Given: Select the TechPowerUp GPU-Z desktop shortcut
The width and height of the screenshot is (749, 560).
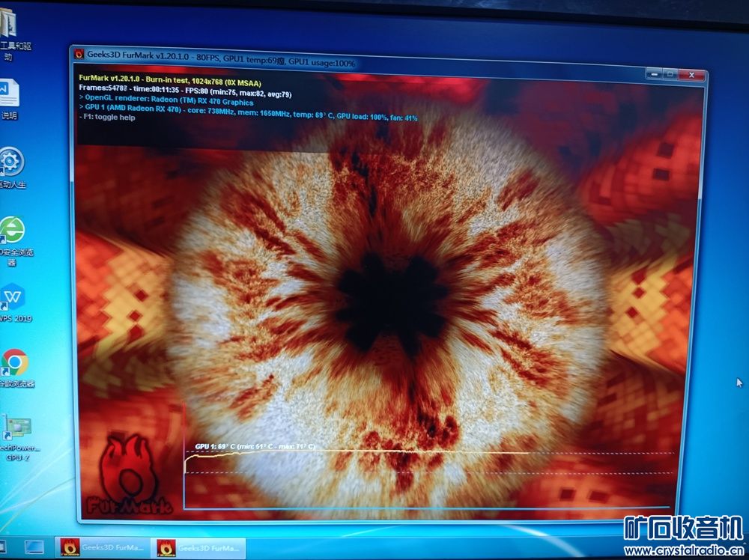Looking at the screenshot, I should pos(18,437).
